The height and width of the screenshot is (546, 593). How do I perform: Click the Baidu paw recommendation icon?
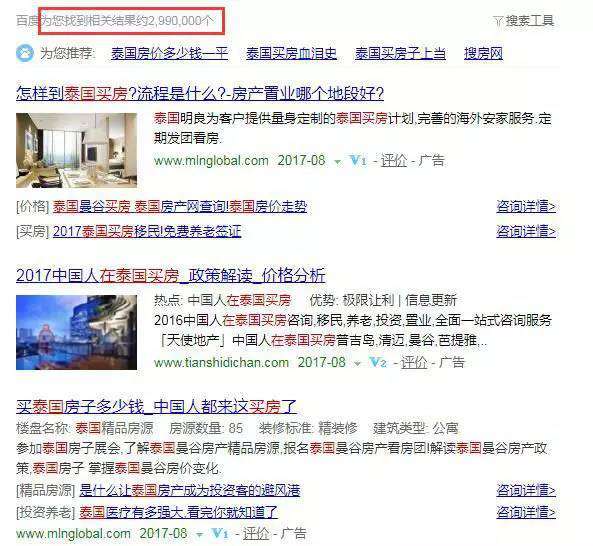[25, 53]
